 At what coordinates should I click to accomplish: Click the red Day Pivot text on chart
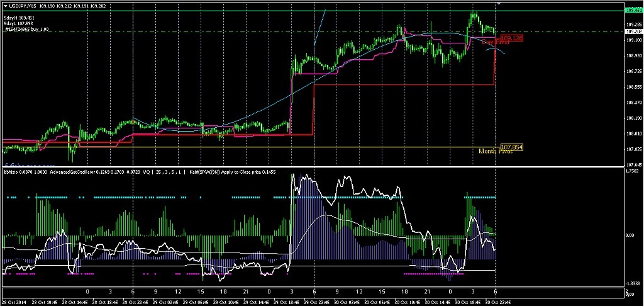click(495, 42)
